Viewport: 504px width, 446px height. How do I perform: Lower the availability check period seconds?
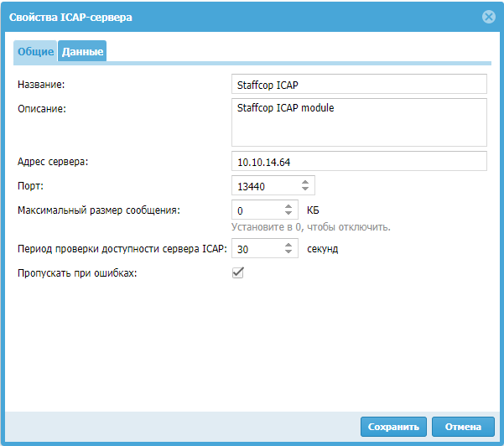[x=289, y=253]
